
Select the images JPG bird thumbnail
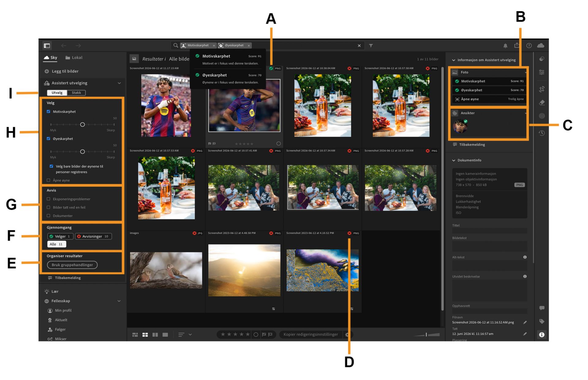[166, 270]
